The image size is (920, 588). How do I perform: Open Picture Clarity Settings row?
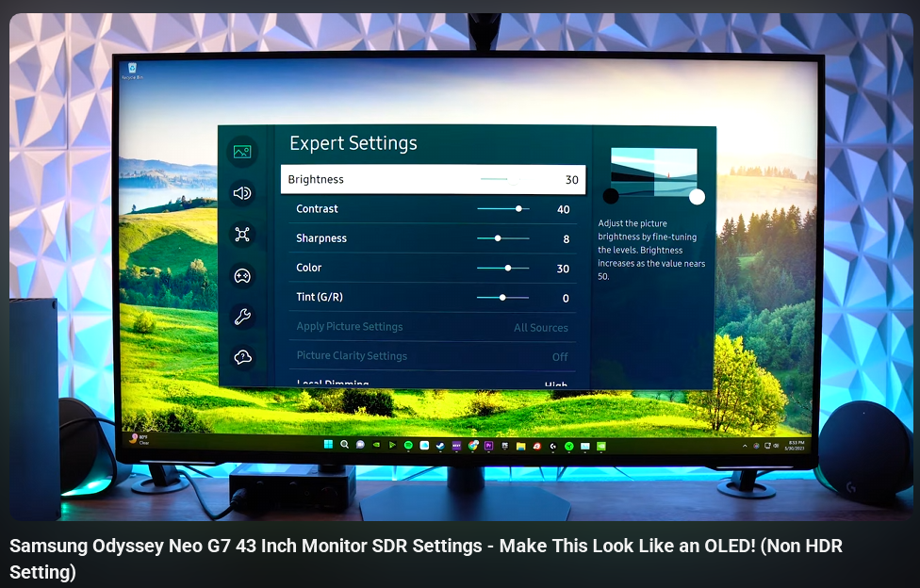(433, 355)
